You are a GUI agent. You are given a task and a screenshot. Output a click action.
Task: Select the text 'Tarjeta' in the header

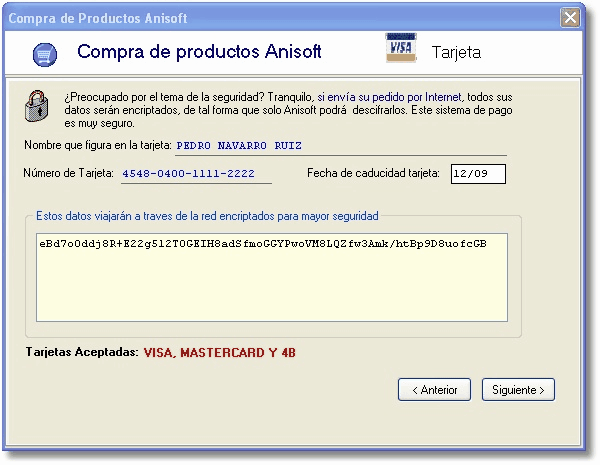(456, 52)
